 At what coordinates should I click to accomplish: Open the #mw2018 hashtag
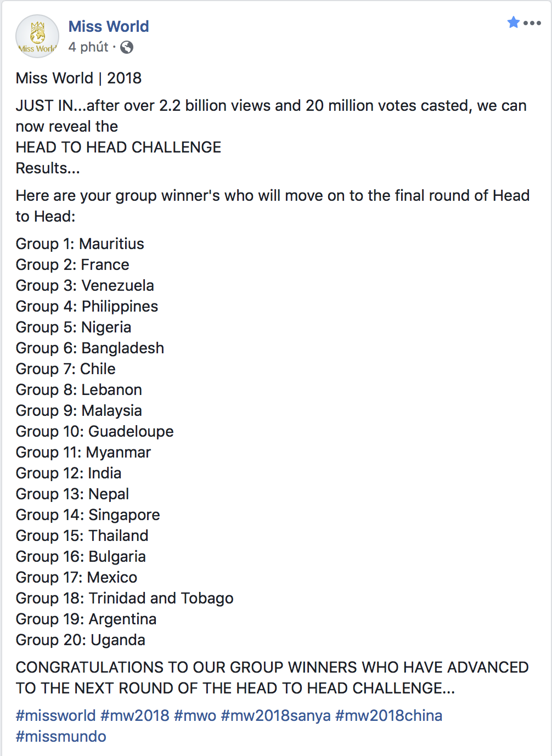coord(135,715)
